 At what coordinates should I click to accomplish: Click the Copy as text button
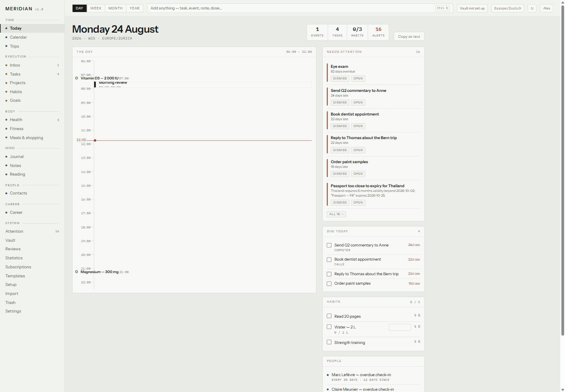[409, 36]
